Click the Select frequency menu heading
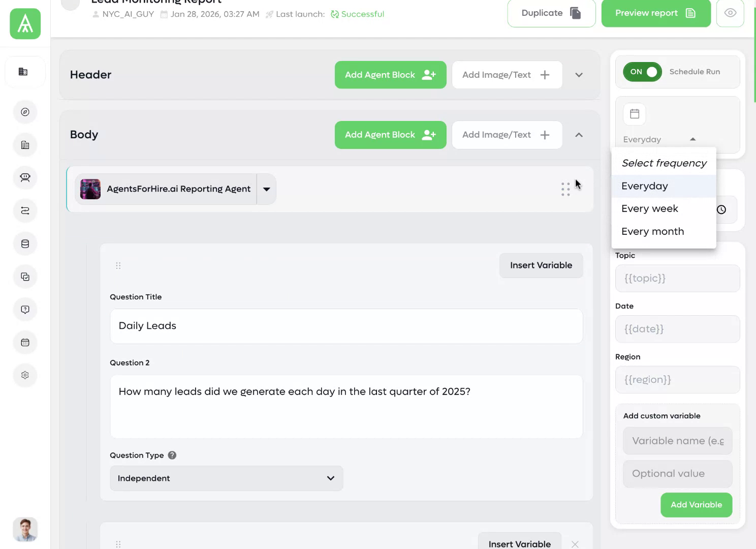The width and height of the screenshot is (756, 549). tap(664, 163)
